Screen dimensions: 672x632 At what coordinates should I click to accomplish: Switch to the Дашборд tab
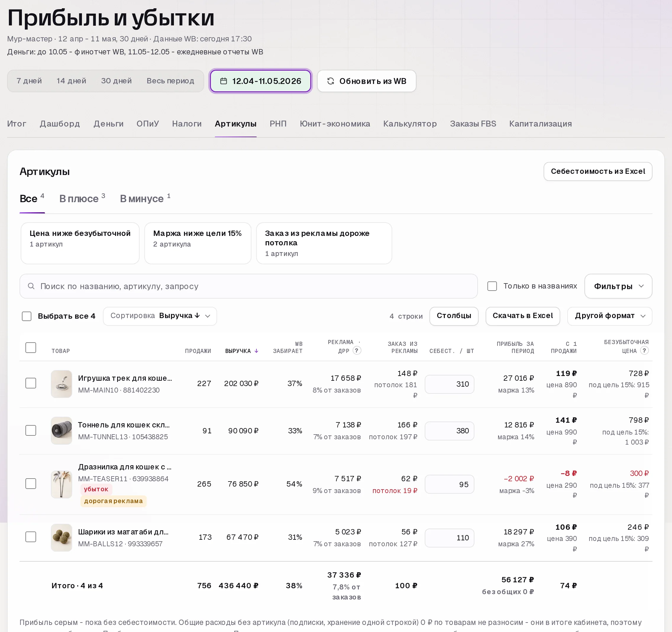click(60, 124)
